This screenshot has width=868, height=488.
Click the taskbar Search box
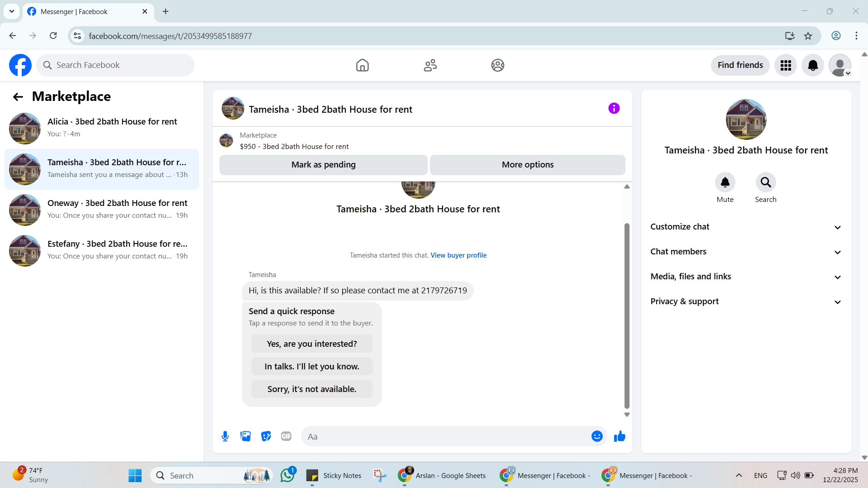(x=211, y=475)
